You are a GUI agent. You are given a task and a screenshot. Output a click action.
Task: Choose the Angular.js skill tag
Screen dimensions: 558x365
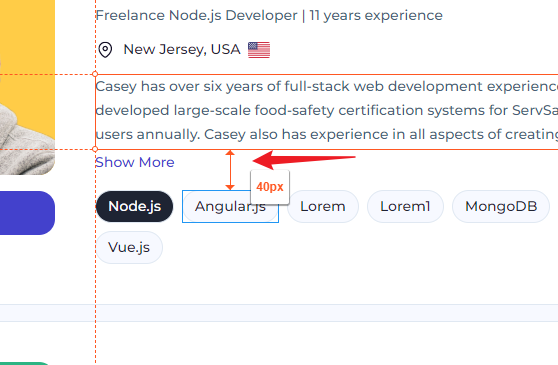(230, 206)
